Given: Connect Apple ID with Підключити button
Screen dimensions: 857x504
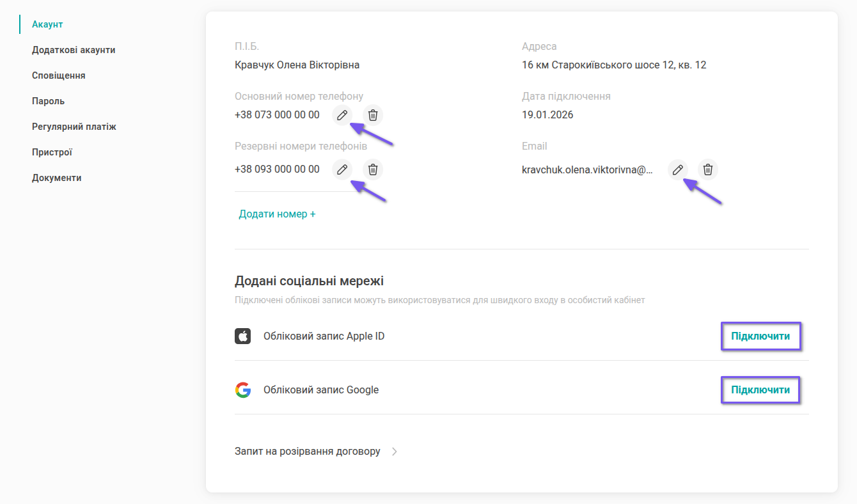Looking at the screenshot, I should click(760, 336).
